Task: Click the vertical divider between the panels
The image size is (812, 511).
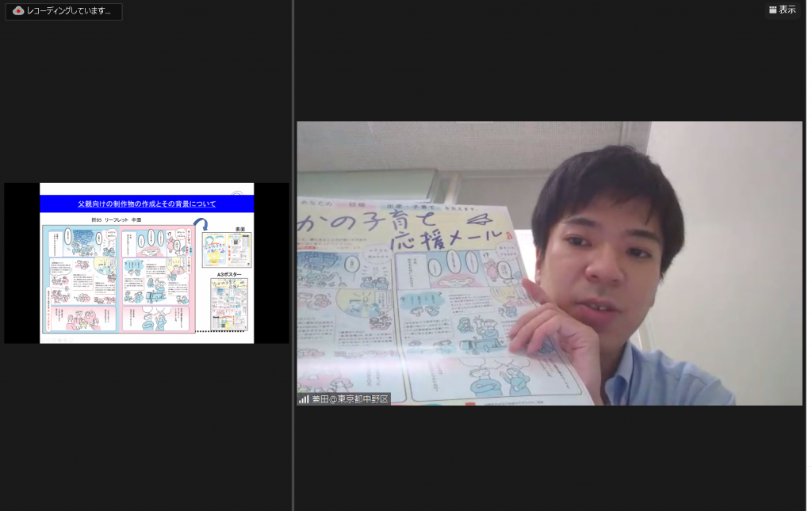Action: click(293, 255)
